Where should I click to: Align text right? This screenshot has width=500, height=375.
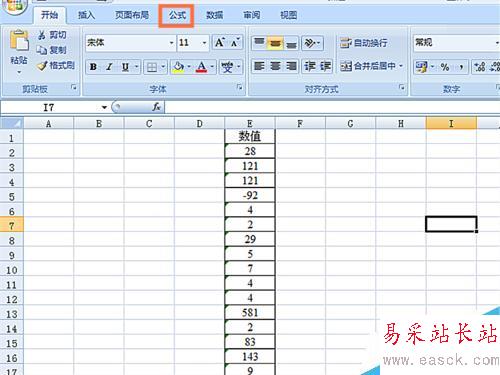pyautogui.click(x=291, y=66)
